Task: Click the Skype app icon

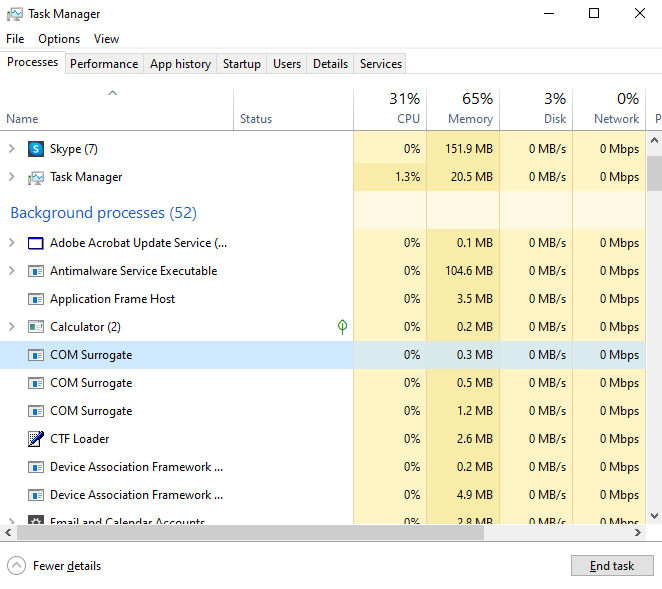Action: pos(36,149)
